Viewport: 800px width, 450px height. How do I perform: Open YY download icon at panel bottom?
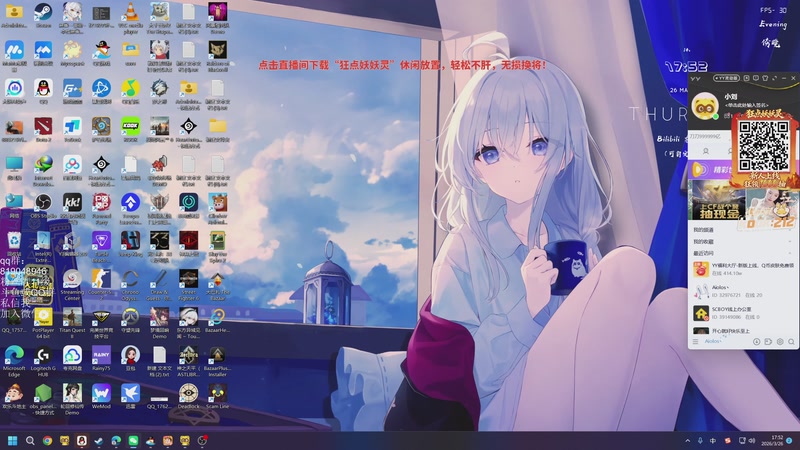757,341
